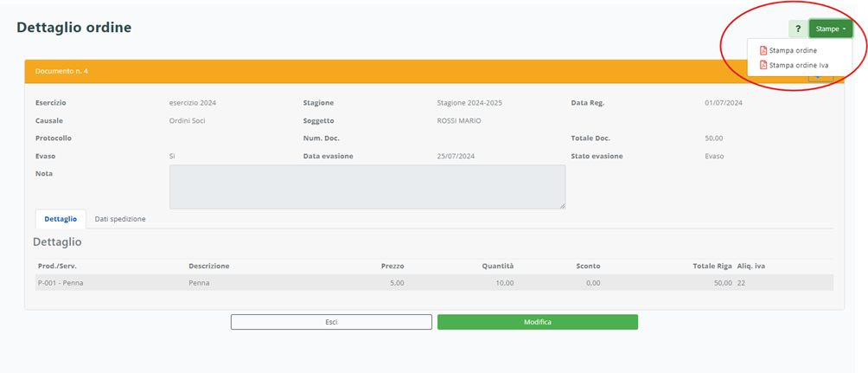Click inside the Nota text area
Screen dimensions: 868x373
(367, 186)
